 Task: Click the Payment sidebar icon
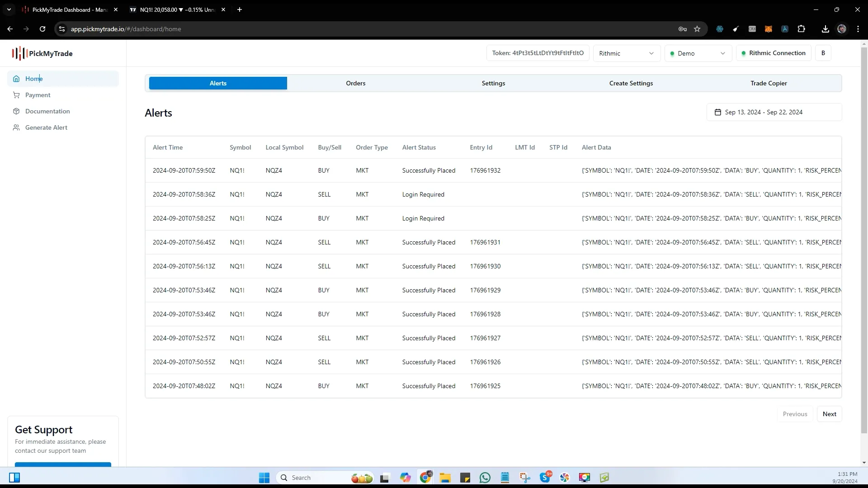[x=16, y=95]
